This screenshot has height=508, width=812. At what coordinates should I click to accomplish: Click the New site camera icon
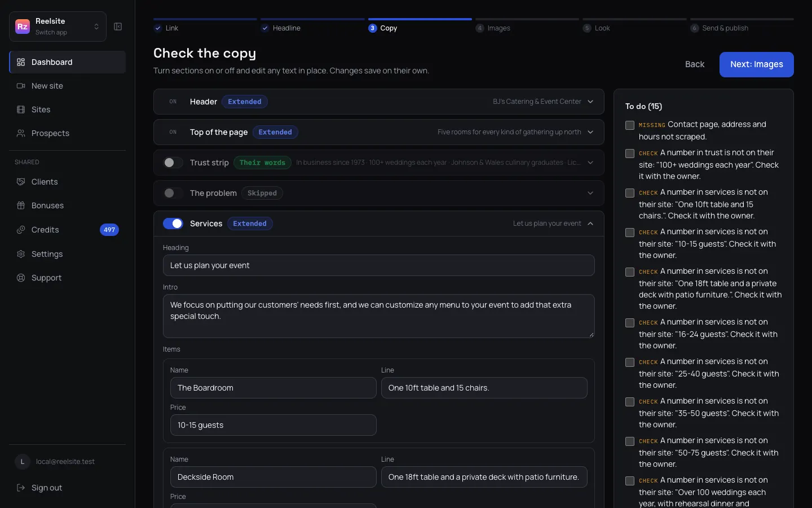pos(21,86)
